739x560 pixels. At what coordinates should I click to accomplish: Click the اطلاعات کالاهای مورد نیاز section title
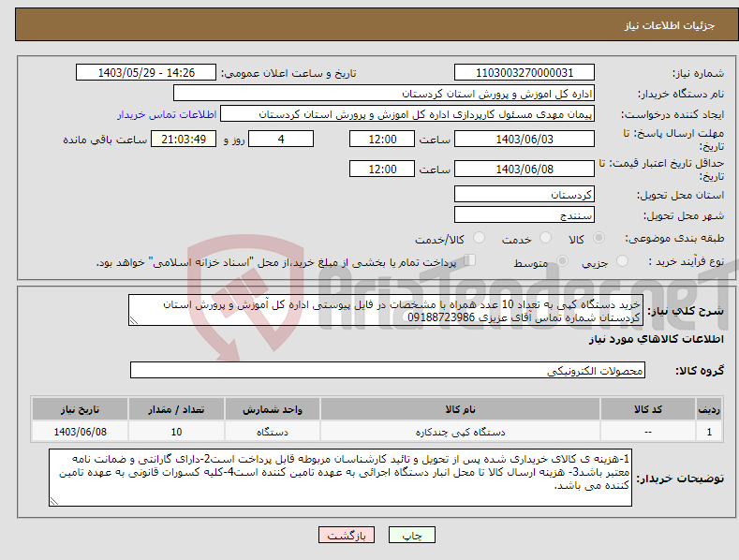pyautogui.click(x=656, y=339)
